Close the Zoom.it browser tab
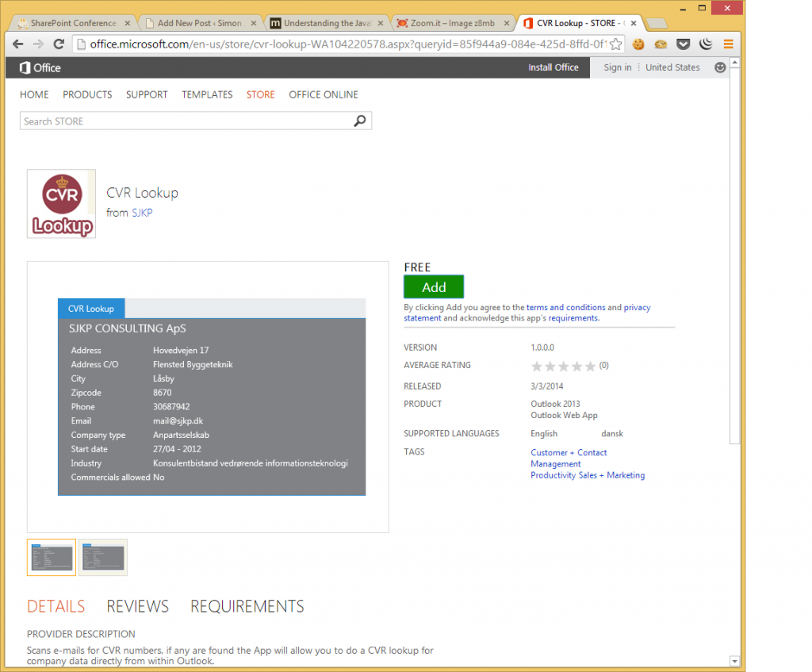The width and height of the screenshot is (812, 672). click(505, 23)
